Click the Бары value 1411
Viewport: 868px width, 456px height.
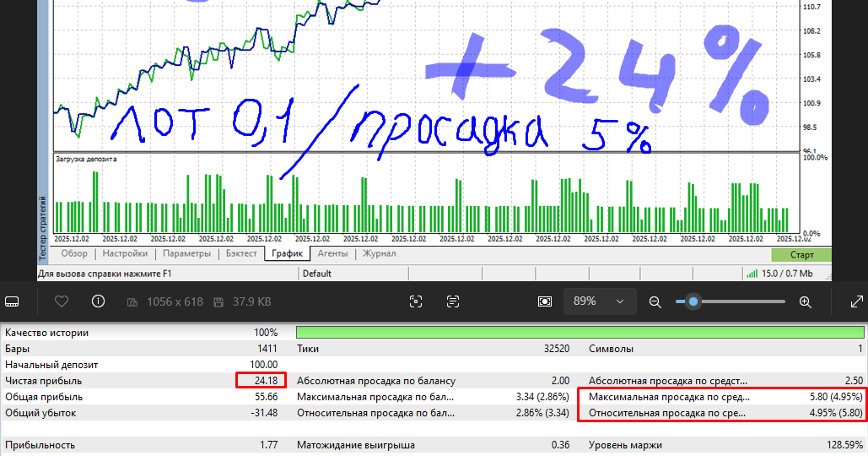267,349
